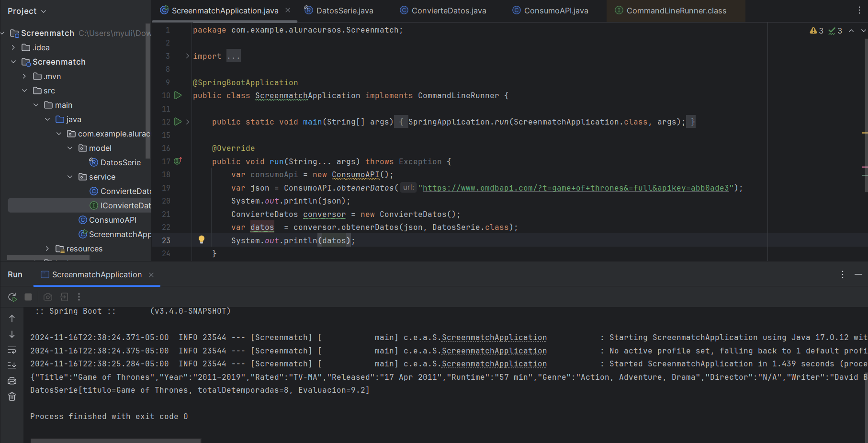
Task: Click ScreenmatchApplication link in the 'No active profile' log line
Action: tap(494, 351)
